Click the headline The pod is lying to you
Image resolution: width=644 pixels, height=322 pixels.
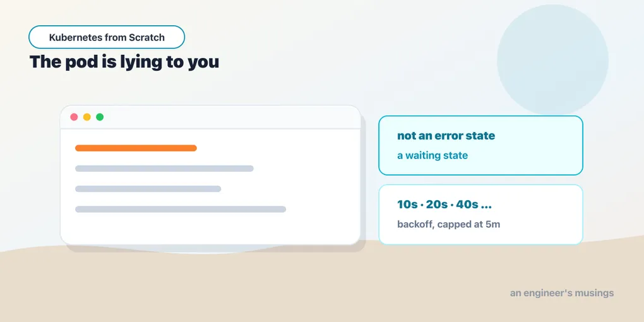124,62
